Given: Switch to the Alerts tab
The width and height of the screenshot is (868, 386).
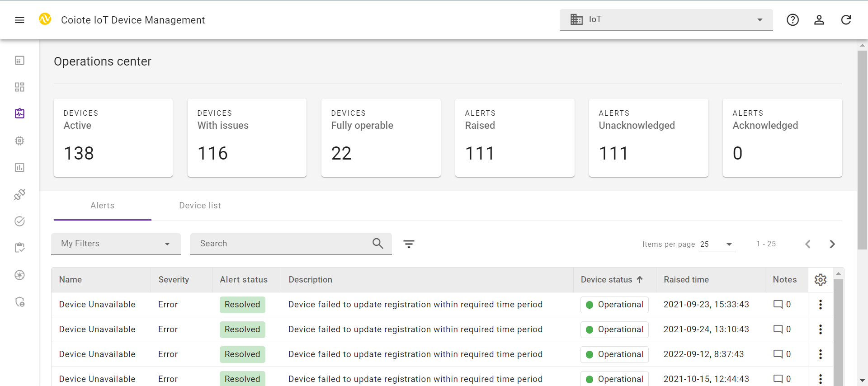Looking at the screenshot, I should [103, 206].
